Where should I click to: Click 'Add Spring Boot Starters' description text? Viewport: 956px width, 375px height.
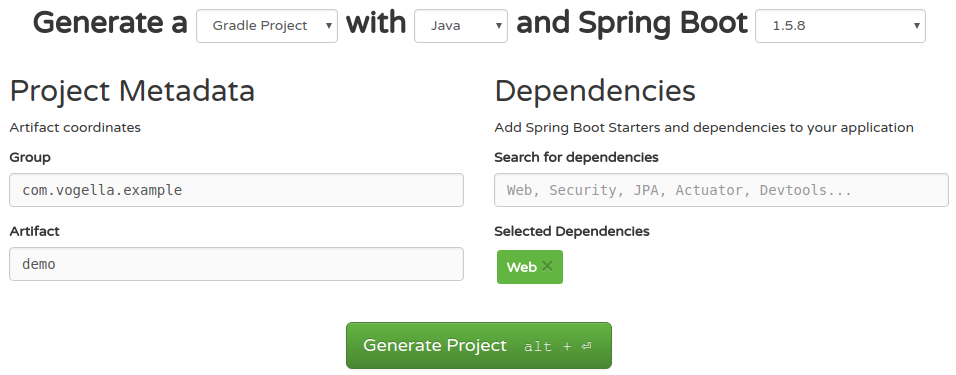coord(704,127)
